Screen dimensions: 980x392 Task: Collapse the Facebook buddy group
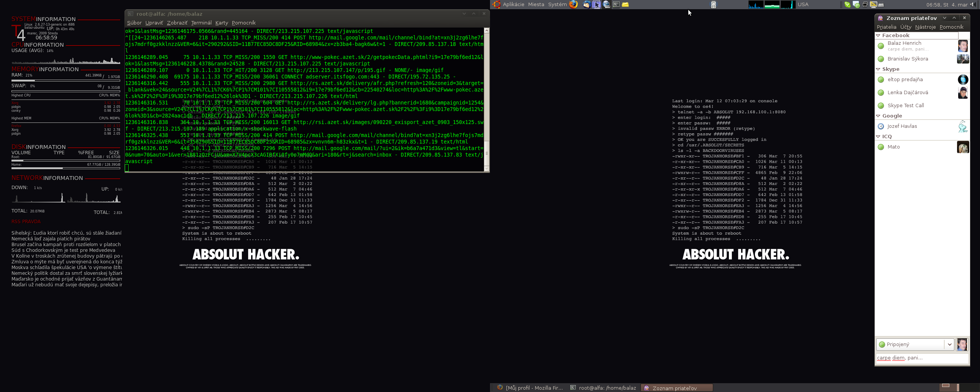(x=878, y=36)
